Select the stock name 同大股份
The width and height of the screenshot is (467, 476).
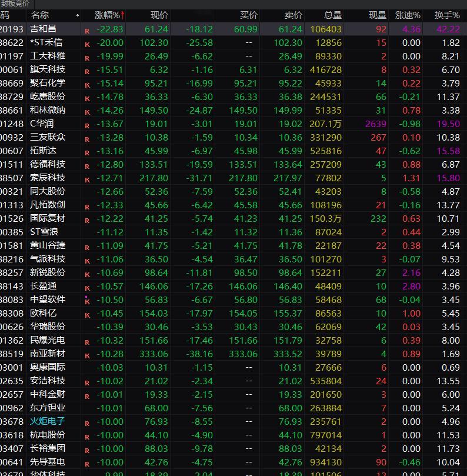48,191
